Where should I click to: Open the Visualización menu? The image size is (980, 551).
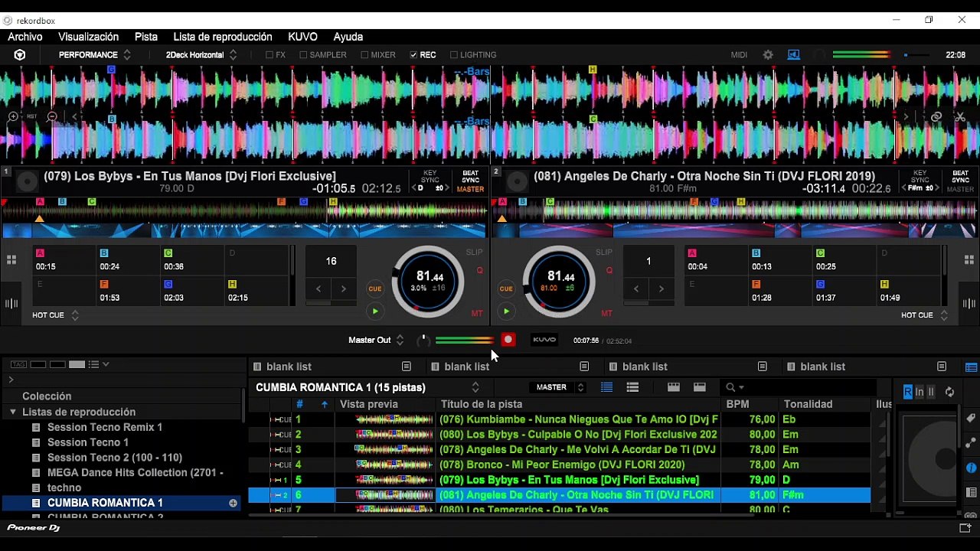(88, 37)
